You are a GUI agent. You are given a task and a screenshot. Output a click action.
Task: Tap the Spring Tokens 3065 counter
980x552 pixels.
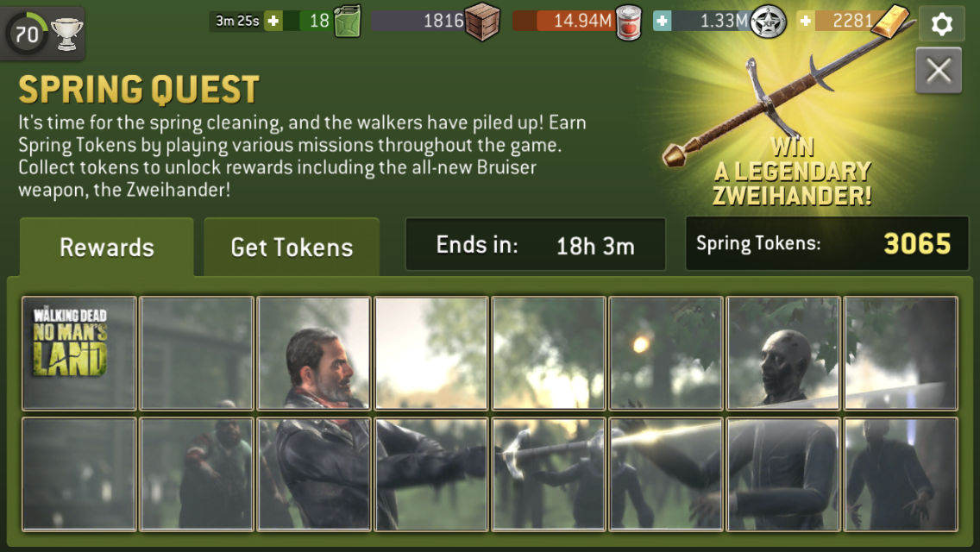tap(826, 243)
